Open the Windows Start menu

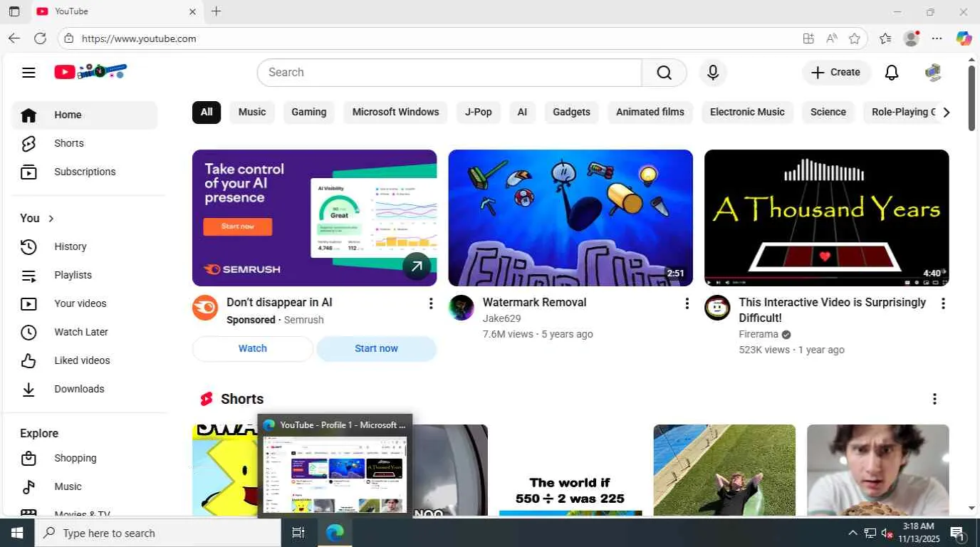pos(17,533)
